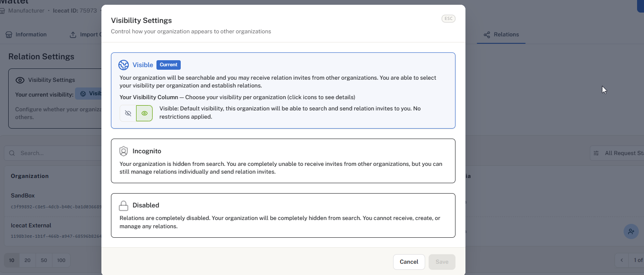The height and width of the screenshot is (275, 644).
Task: Choose the Disabled visibility option
Action: pyautogui.click(x=283, y=215)
